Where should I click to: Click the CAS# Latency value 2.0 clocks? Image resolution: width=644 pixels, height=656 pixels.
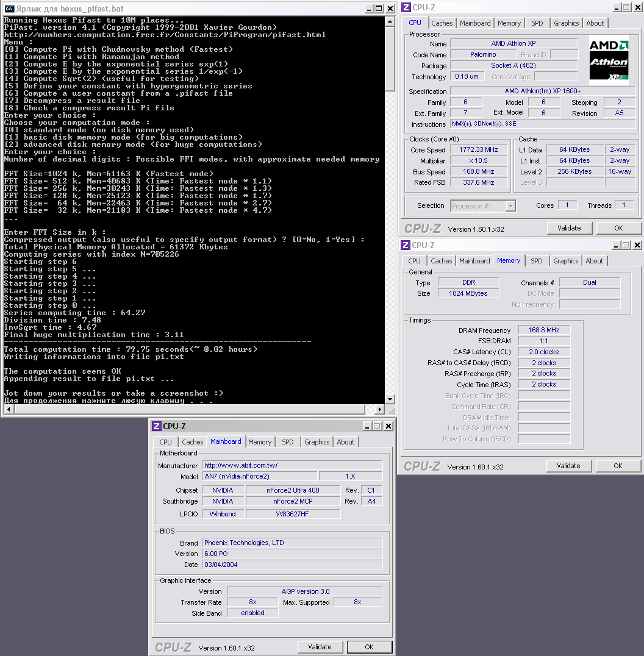543,352
